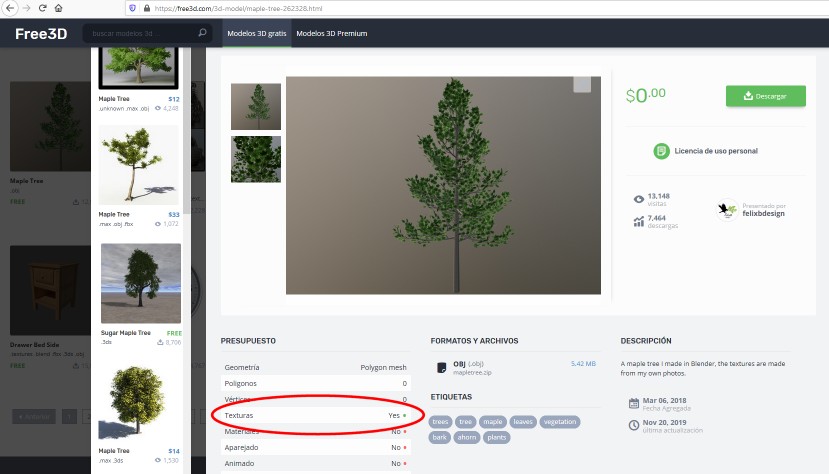Reload the page with the refresh icon

coord(42,8)
